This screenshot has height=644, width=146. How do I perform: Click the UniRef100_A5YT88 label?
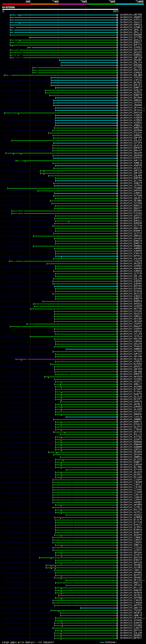(131, 309)
